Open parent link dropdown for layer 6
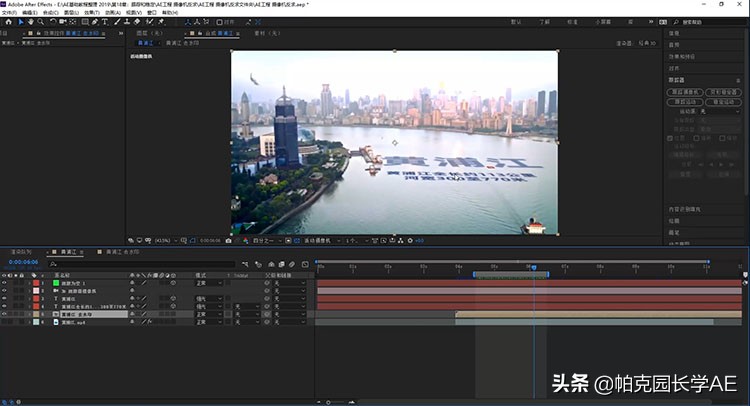 click(289, 322)
